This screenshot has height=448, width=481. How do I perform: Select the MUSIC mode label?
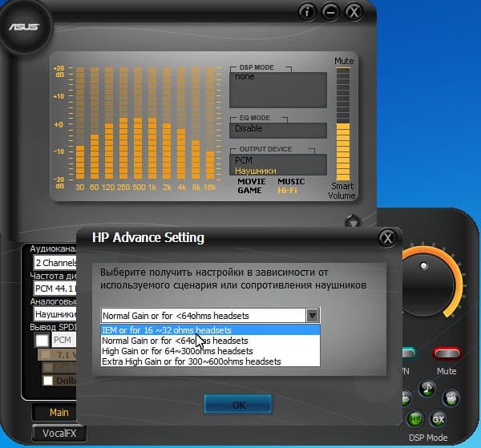[x=291, y=182]
